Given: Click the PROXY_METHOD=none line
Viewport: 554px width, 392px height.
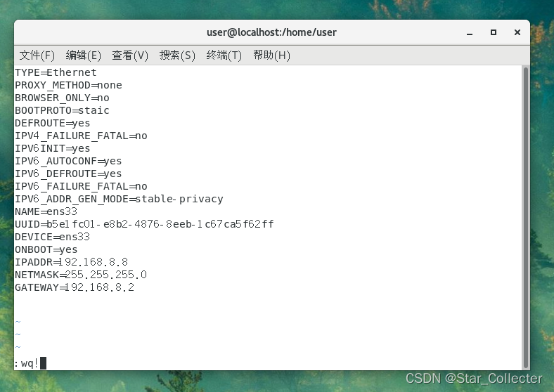Looking at the screenshot, I should (68, 85).
